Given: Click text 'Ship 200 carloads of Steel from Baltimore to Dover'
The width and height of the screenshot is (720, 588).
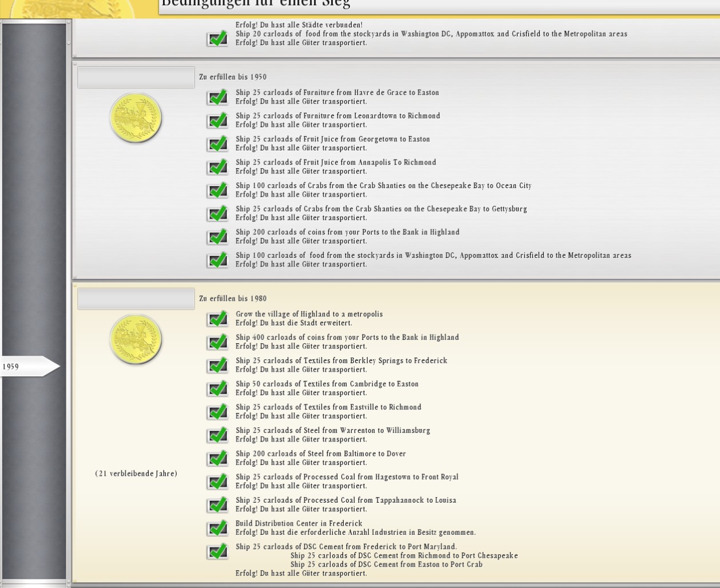Looking at the screenshot, I should coord(321,454).
